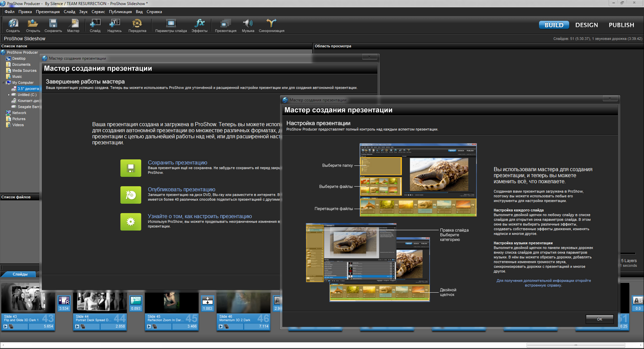Expand the Untitled (C:) drive node
Screen dimensions: 644x349
(9, 95)
